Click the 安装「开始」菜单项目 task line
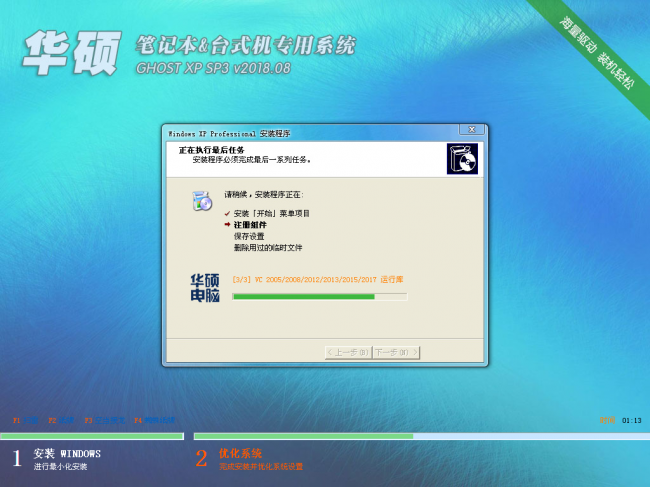Screen dimensions: 650x487 pyautogui.click(x=272, y=214)
